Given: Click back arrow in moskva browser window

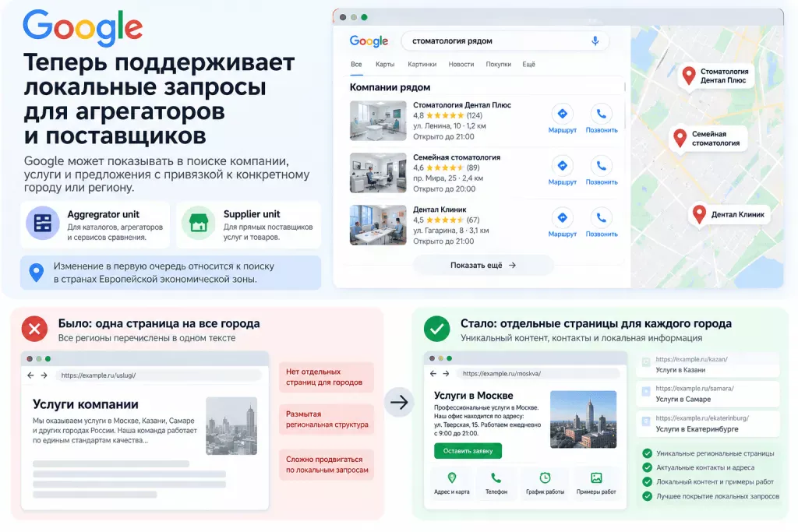Looking at the screenshot, I should pyautogui.click(x=433, y=373).
